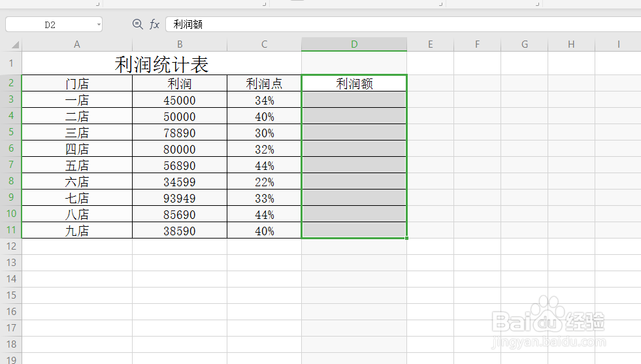Select row 12 header
The height and width of the screenshot is (364, 641).
click(x=11, y=246)
